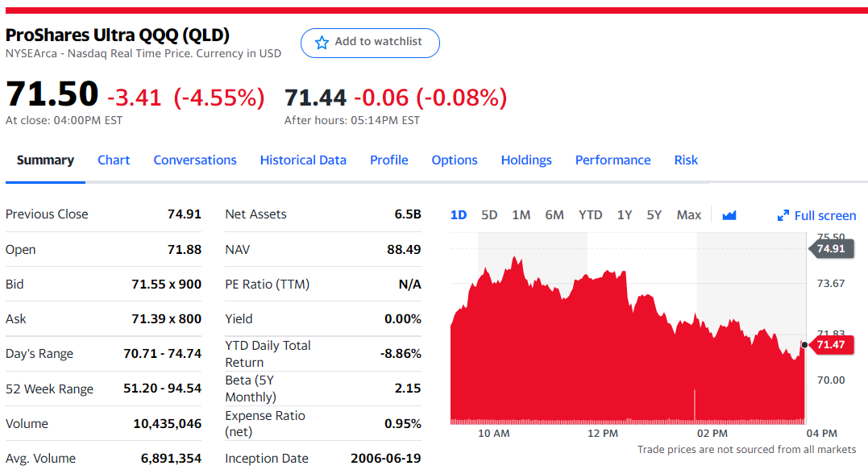Click the Bid value 71.55 x 900
Screen dimensions: 868x474
click(167, 284)
